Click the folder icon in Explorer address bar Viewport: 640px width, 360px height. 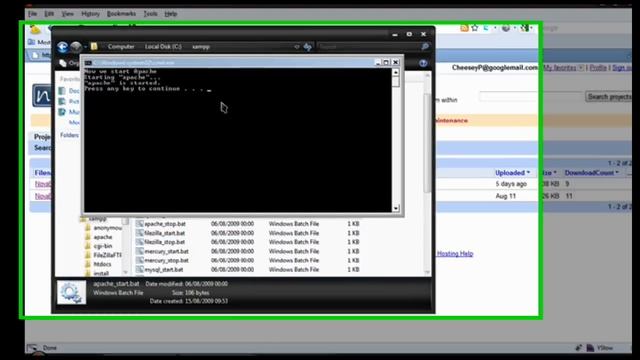point(94,47)
